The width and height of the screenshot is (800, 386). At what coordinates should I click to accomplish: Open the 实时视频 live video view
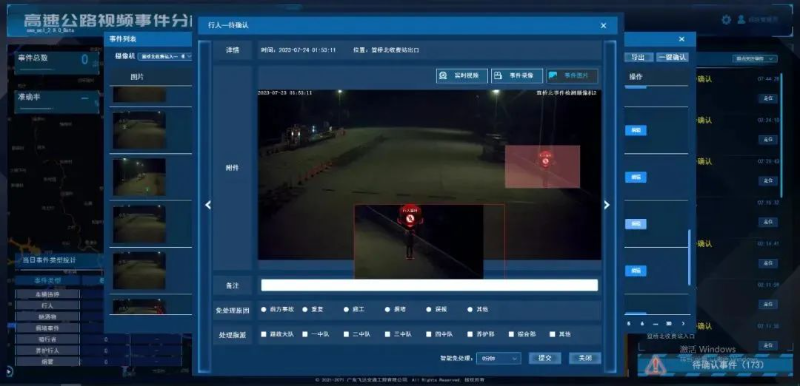point(461,75)
